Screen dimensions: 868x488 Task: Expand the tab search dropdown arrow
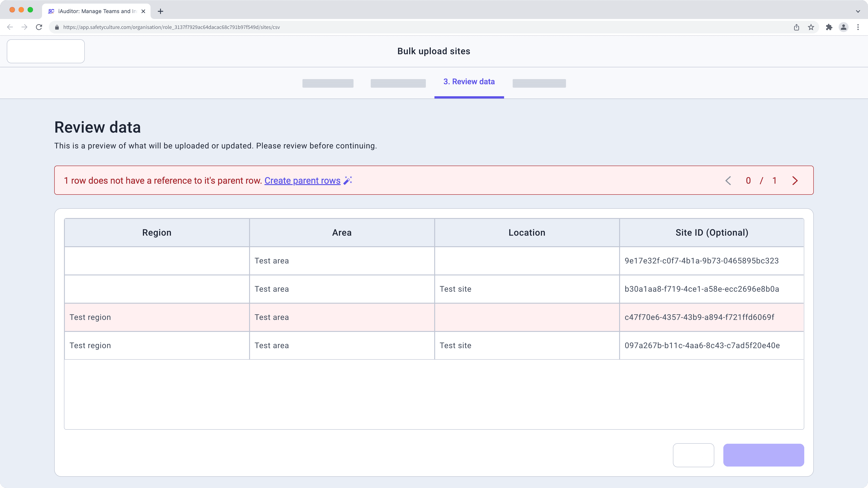click(858, 11)
